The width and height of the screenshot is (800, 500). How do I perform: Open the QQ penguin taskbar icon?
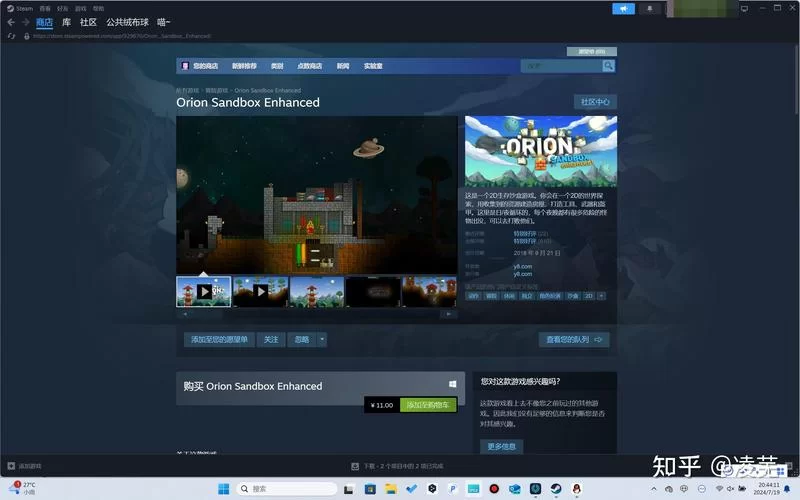point(577,489)
